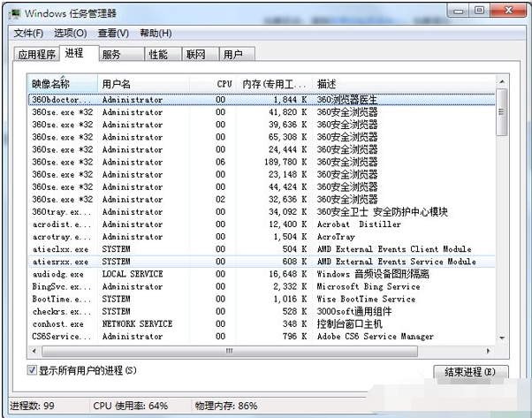Sort processes by CPU column header
532x418 pixels.
[224, 83]
